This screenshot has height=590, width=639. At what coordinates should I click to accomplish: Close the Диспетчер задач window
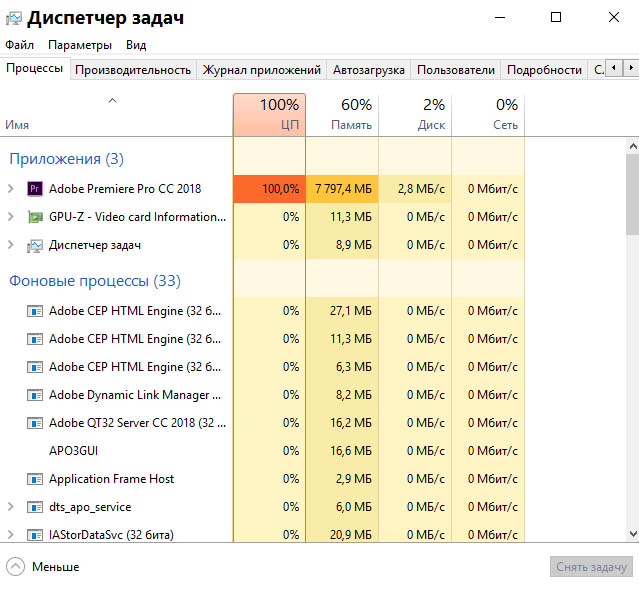(x=614, y=18)
